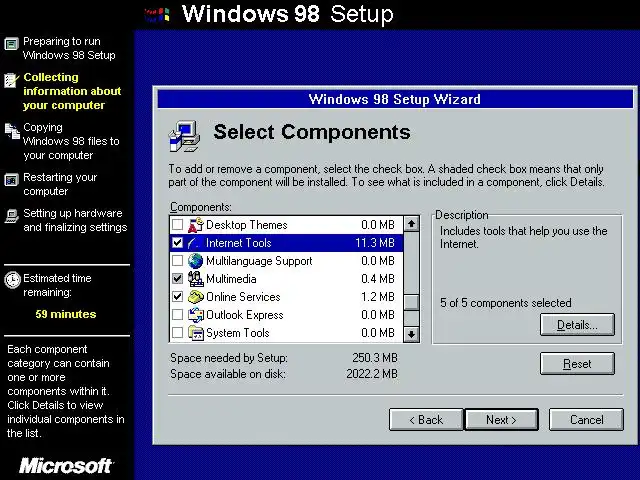Click the components list scrollbar thumb
The width and height of the screenshot is (640, 480).
411,302
